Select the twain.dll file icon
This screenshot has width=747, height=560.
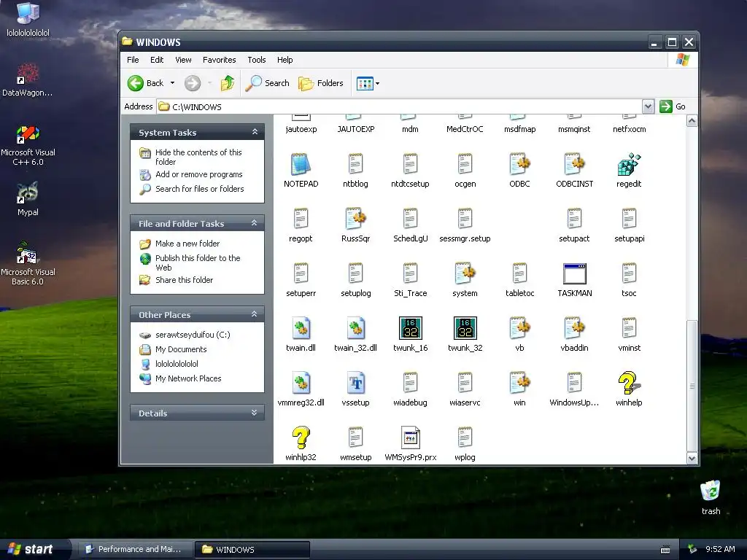[x=301, y=329]
